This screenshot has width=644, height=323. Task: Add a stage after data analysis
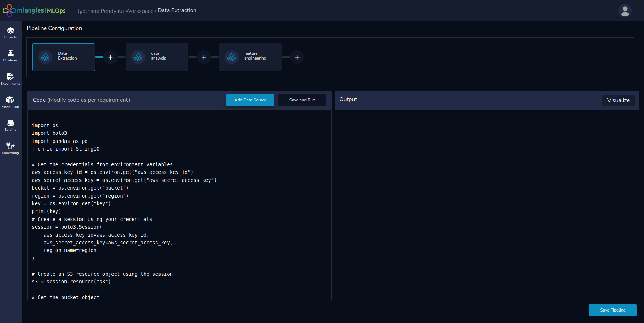(x=204, y=57)
